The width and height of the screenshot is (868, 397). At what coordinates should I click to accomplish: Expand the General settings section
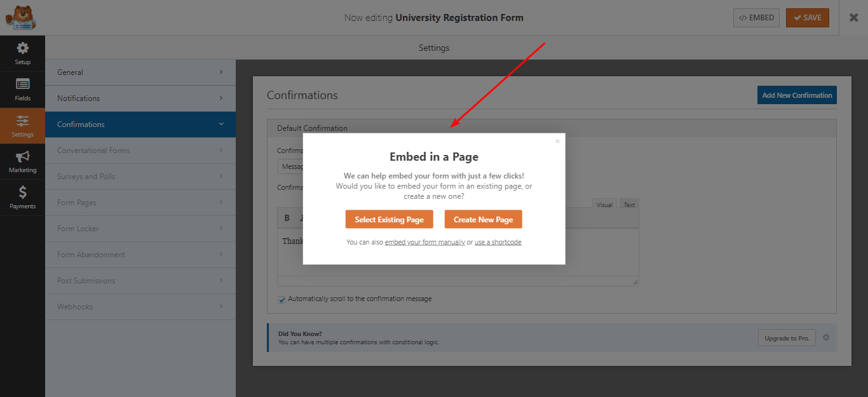(140, 72)
